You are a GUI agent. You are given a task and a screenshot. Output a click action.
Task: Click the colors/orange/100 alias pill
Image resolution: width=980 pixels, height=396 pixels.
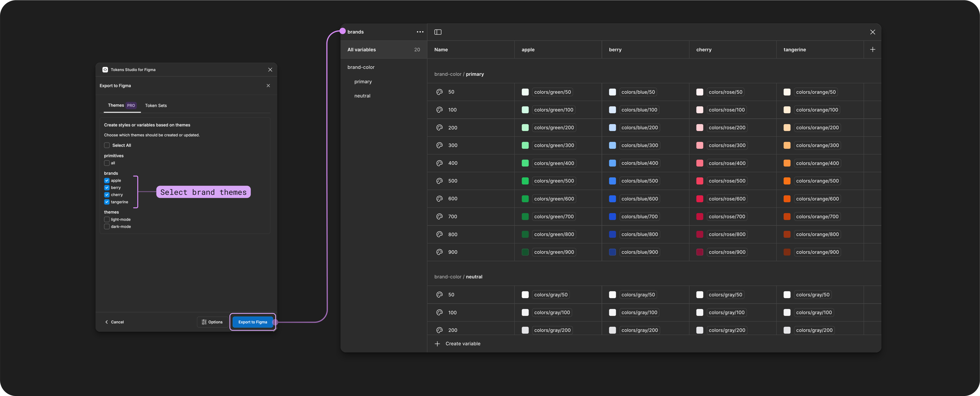817,110
